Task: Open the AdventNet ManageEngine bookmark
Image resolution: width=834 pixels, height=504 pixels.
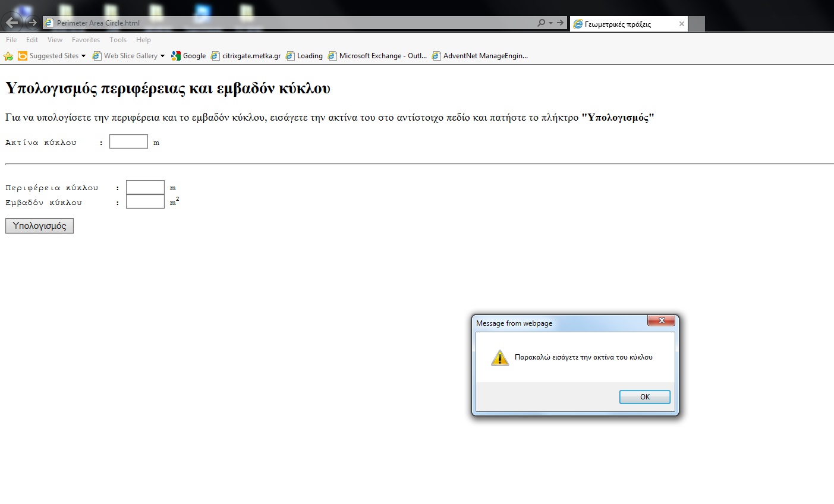Action: 480,56
